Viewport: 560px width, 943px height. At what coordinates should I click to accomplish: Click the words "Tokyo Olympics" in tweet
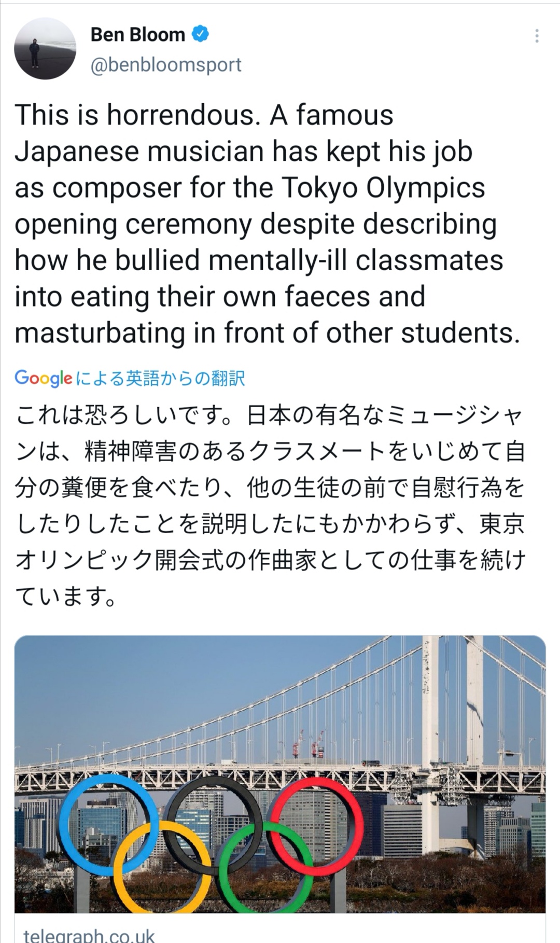pos(383,188)
